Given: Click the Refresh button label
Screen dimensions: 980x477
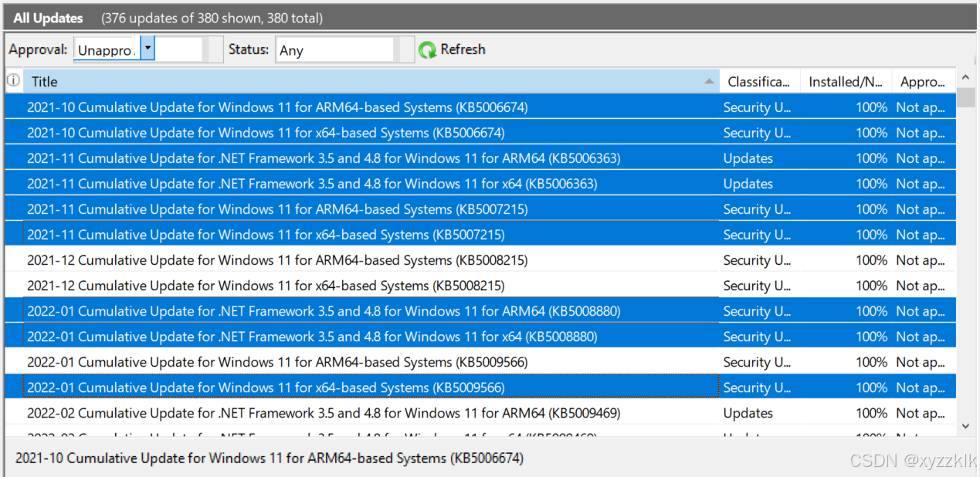Looking at the screenshot, I should [x=463, y=49].
